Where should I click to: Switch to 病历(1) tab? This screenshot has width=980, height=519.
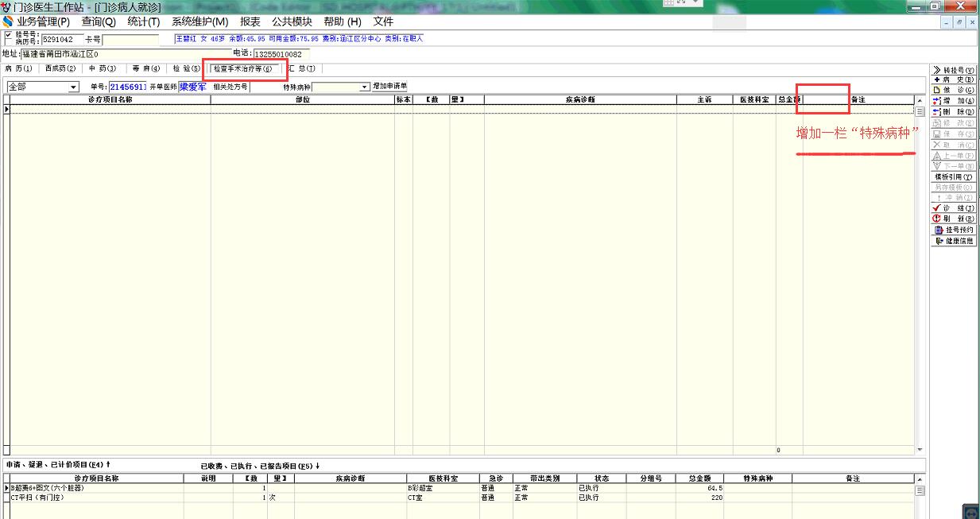tap(19, 69)
